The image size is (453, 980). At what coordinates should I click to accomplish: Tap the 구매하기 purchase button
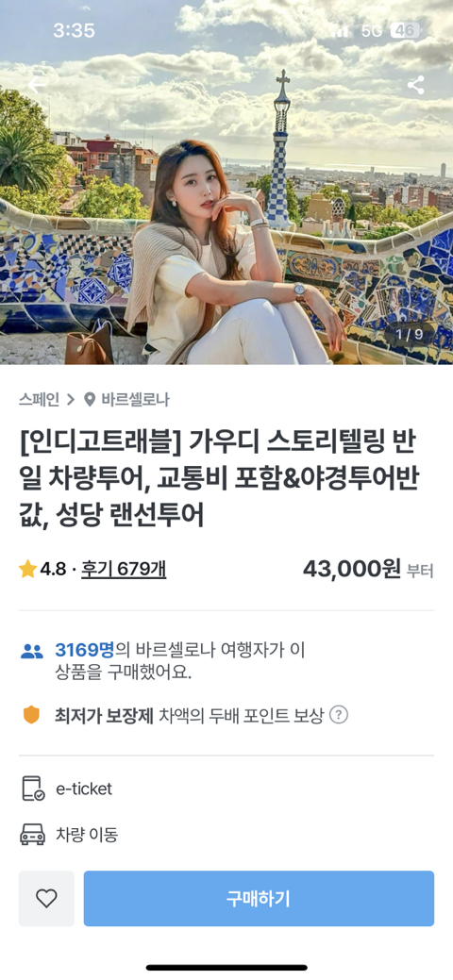tap(259, 898)
